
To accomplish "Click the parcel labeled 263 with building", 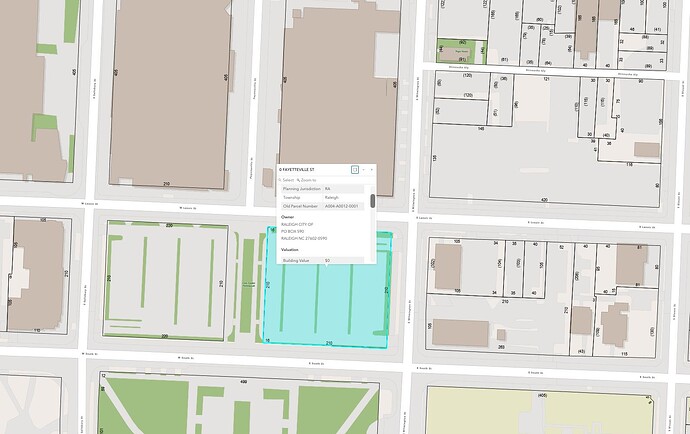I will tap(497, 326).
